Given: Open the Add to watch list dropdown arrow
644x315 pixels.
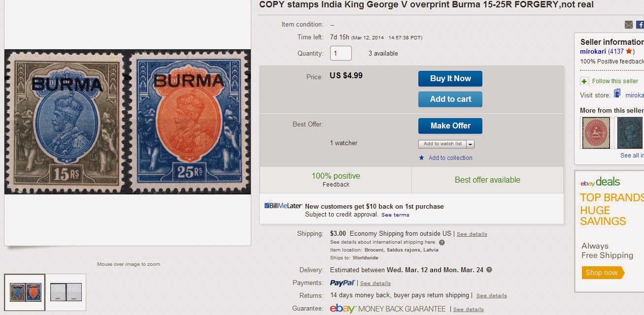Looking at the screenshot, I should [470, 144].
